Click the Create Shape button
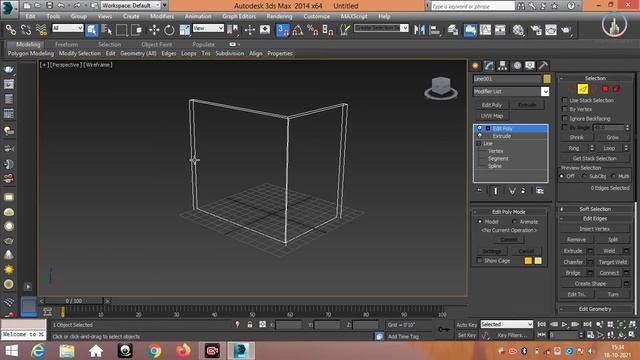Screen dimensions: 640x360 pos(591,284)
